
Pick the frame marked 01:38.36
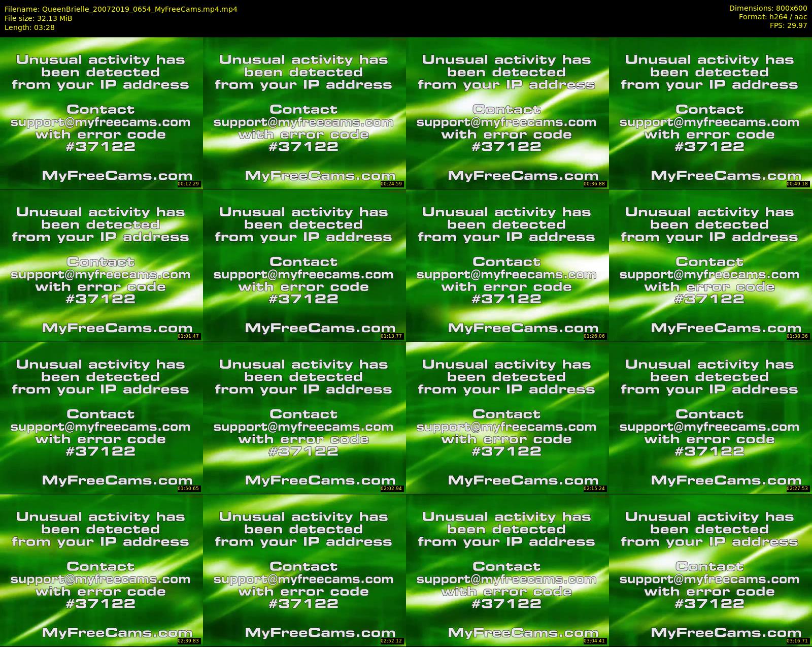tap(710, 266)
